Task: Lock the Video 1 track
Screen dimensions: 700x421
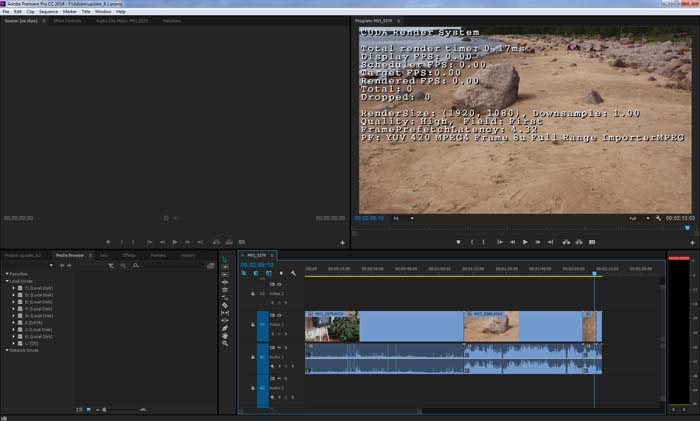Action: (253, 325)
